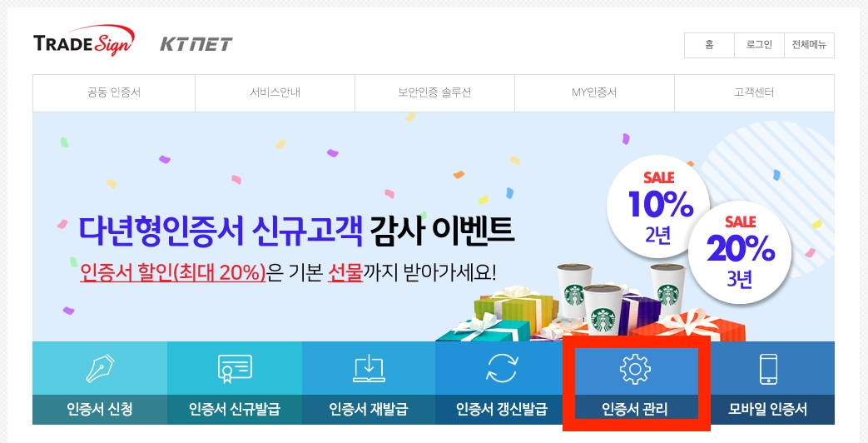Click the gear icon for 인증서 관리
Screen dimensions: 868x443
pos(635,369)
